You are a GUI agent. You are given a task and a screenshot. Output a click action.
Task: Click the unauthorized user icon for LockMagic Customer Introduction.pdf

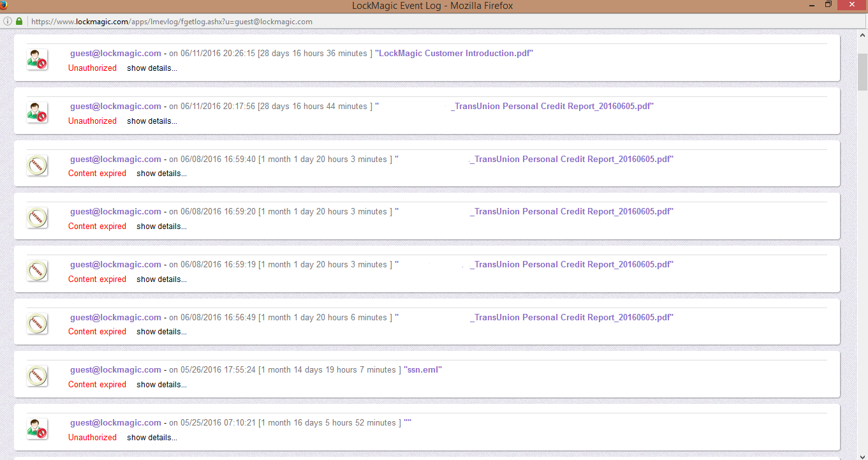[37, 59]
